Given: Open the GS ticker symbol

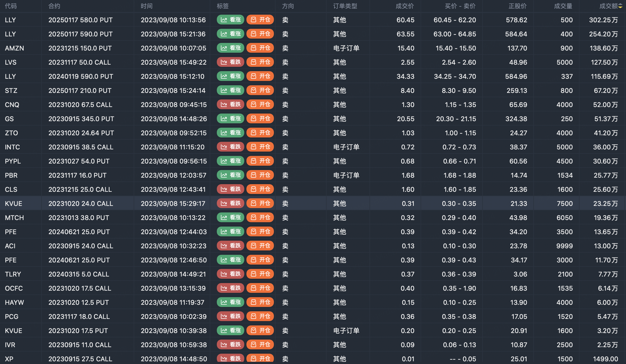Looking at the screenshot, I should point(9,119).
